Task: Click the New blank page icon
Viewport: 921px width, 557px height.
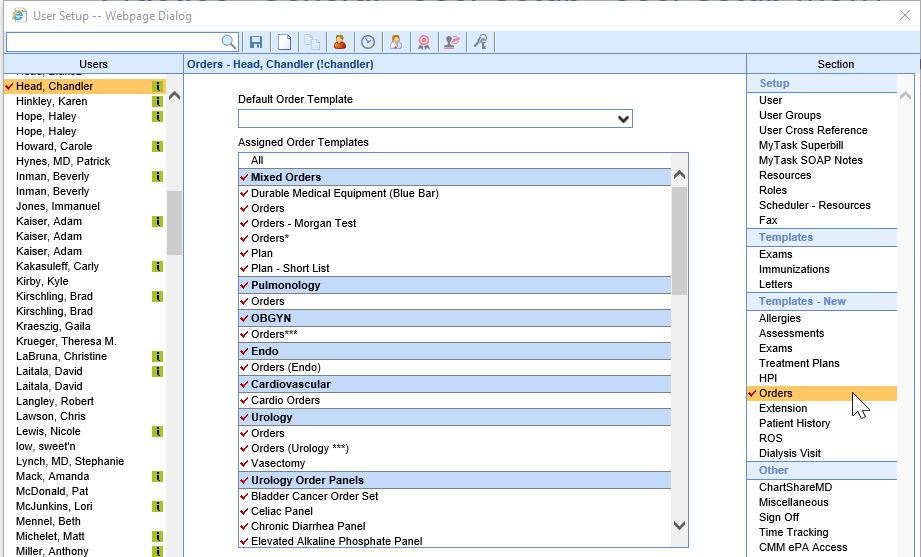Action: tap(284, 42)
